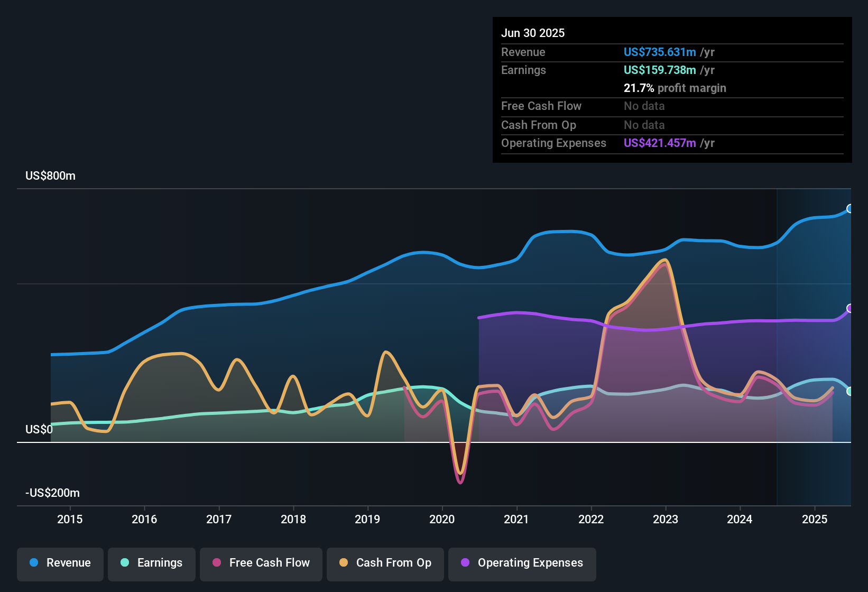Click the US$0 y-axis label
The height and width of the screenshot is (592, 868).
(39, 429)
